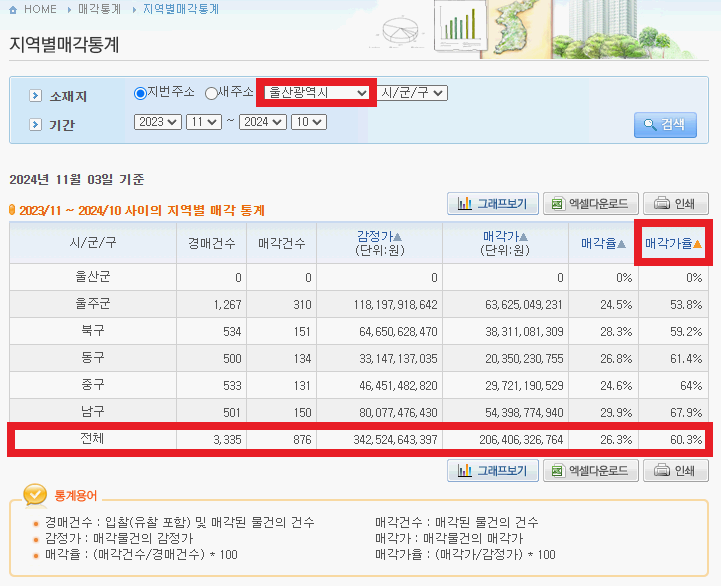721x586 pixels.
Task: Open 시/군/구 district dropdown
Action: click(412, 93)
